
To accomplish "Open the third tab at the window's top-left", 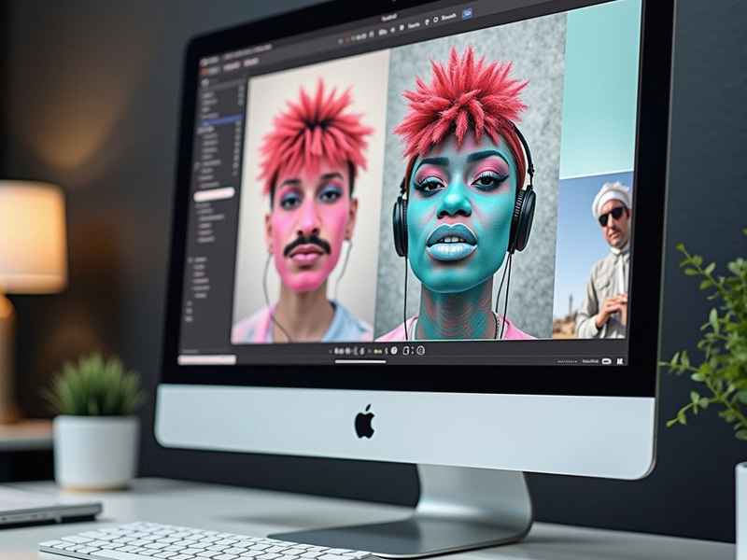I will pyautogui.click(x=251, y=63).
